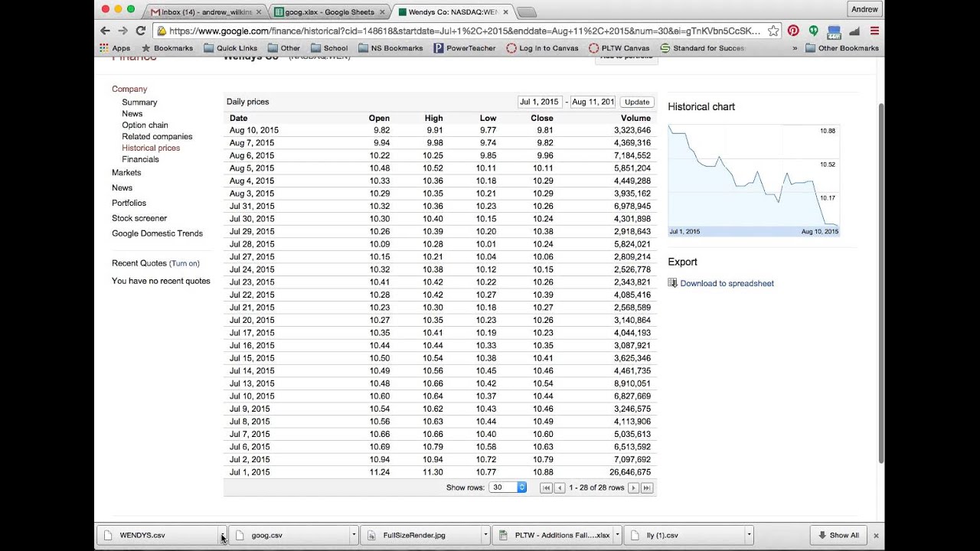
Task: Open the Quick Links bookmarks folder
Action: click(230, 47)
